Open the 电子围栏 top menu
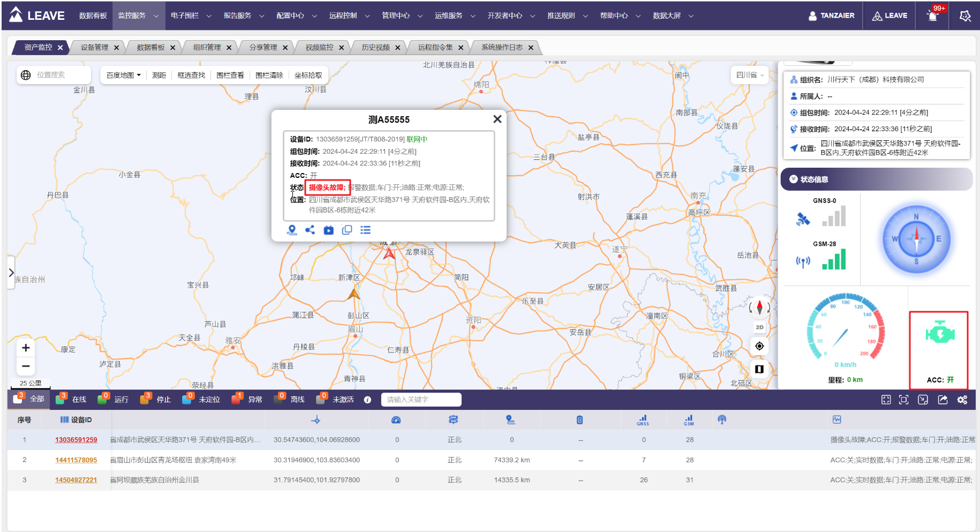The height and width of the screenshot is (532, 980). pyautogui.click(x=191, y=16)
